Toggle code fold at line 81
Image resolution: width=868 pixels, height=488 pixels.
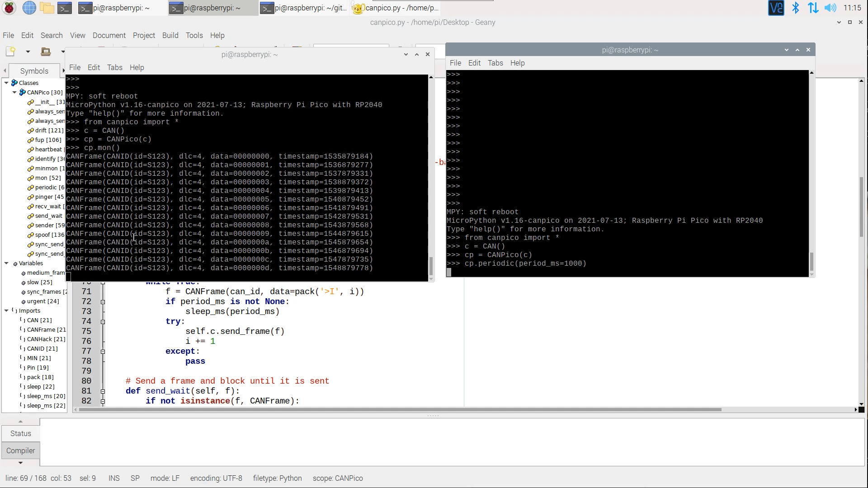coord(103,391)
